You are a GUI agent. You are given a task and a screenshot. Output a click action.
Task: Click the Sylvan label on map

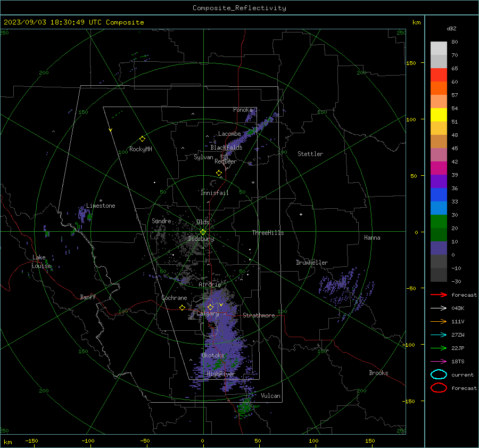(203, 157)
